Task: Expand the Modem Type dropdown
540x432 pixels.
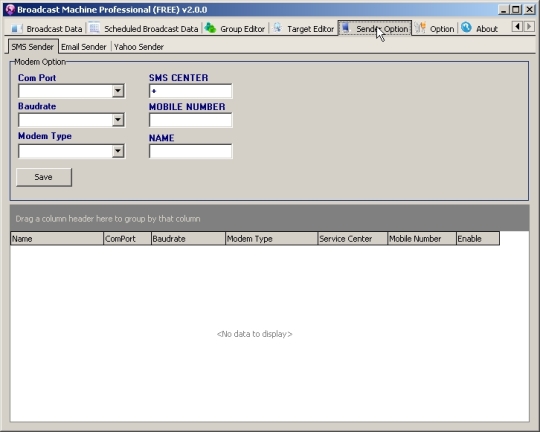Action: point(118,151)
